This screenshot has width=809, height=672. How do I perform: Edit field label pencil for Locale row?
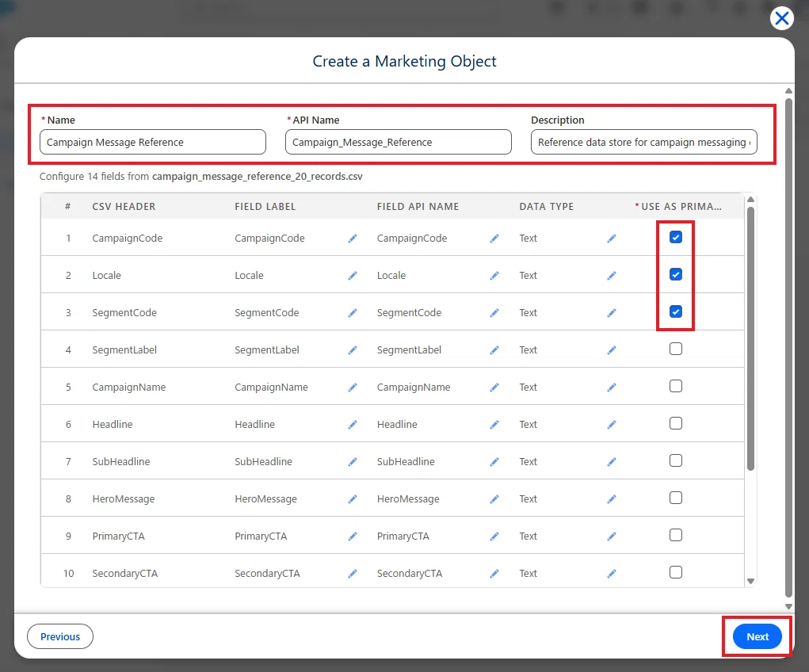tap(353, 276)
